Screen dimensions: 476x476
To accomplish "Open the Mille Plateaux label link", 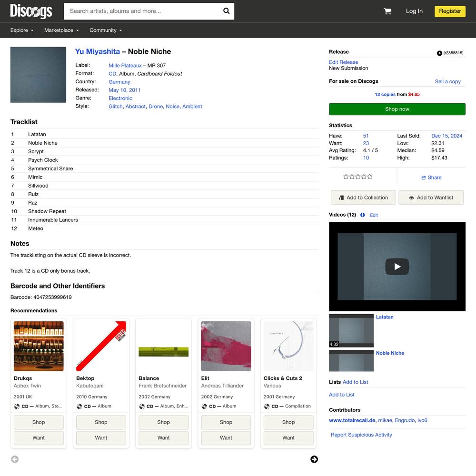I will tap(125, 66).
